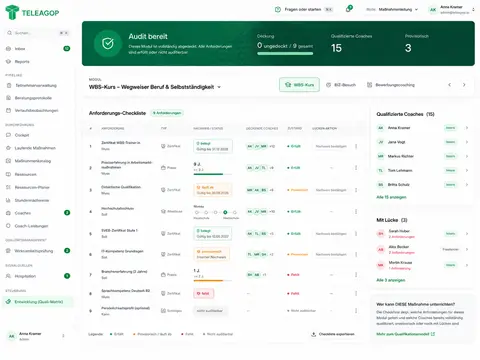Image resolution: width=480 pixels, height=360 pixels.
Task: Click the red 'fehlt' status badge in row 8
Action: coord(204,293)
